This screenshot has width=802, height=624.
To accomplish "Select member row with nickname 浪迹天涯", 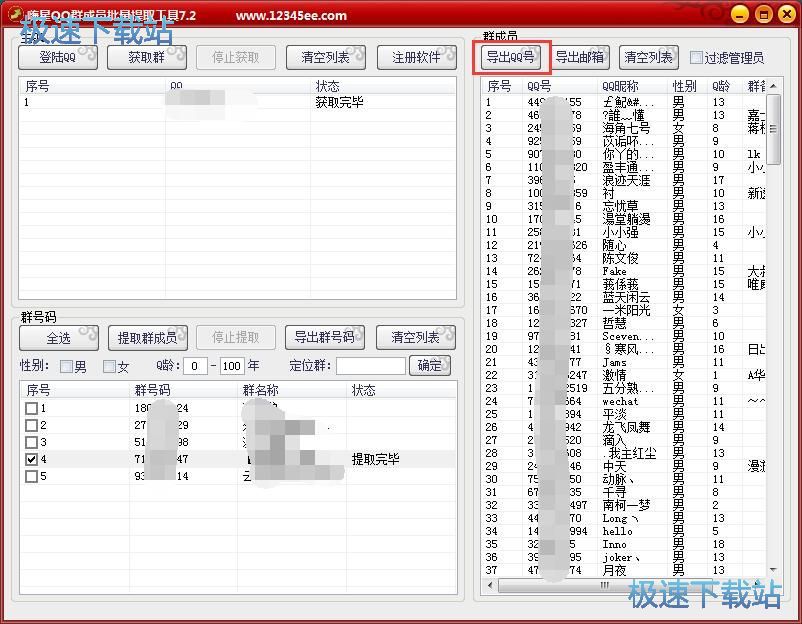I will pyautogui.click(x=624, y=180).
